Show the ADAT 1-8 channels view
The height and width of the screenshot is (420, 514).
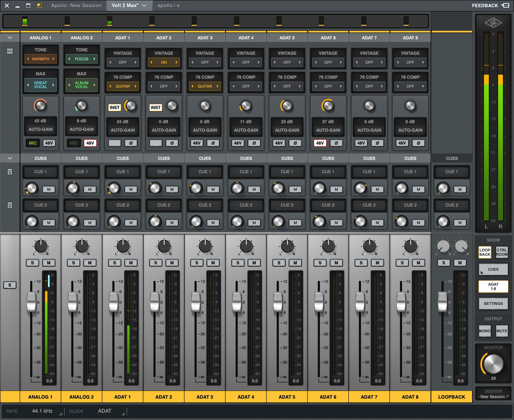coord(493,287)
